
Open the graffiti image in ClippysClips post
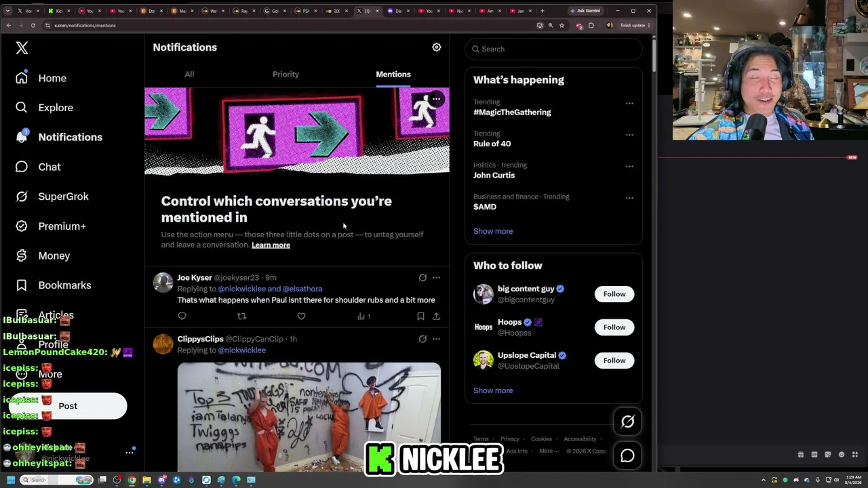[309, 417]
